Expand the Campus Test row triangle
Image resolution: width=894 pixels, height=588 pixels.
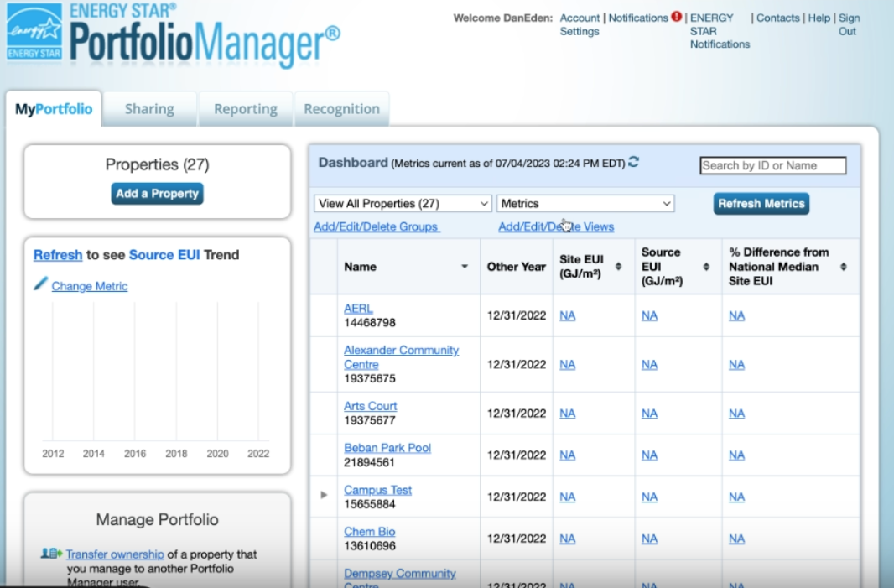324,495
